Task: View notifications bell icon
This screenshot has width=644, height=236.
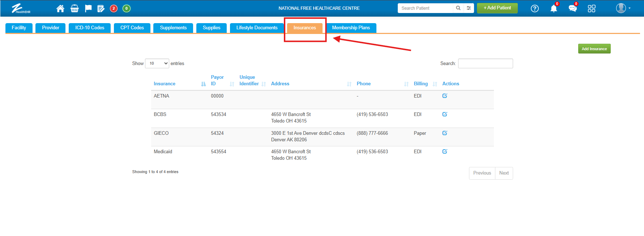Action: pos(553,8)
